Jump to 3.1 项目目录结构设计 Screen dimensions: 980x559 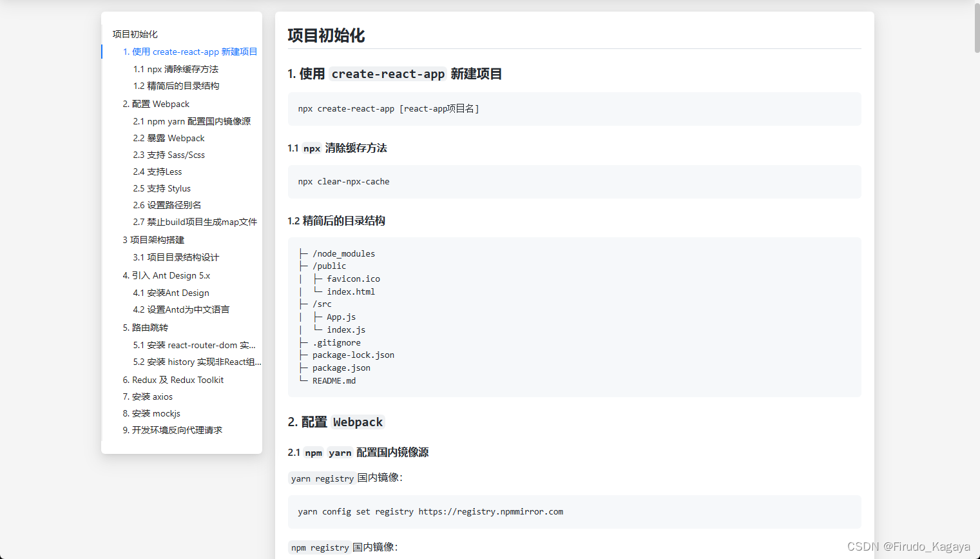176,257
